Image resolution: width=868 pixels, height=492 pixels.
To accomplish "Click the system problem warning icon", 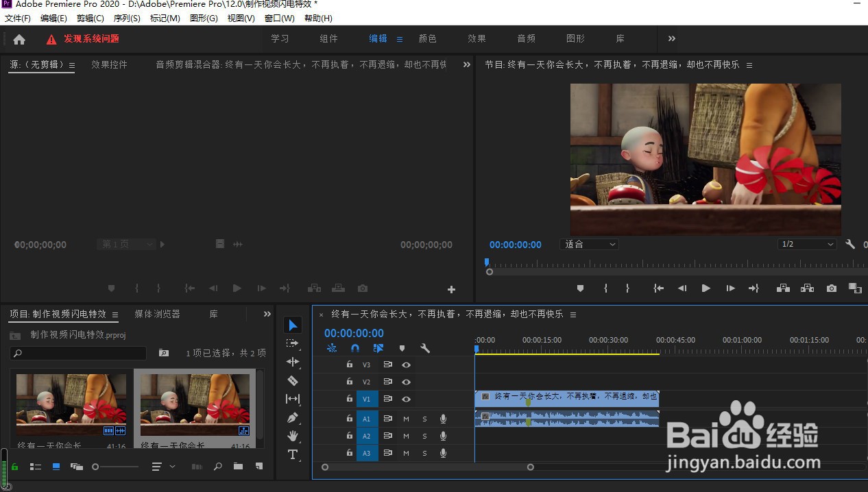I will pyautogui.click(x=51, y=39).
